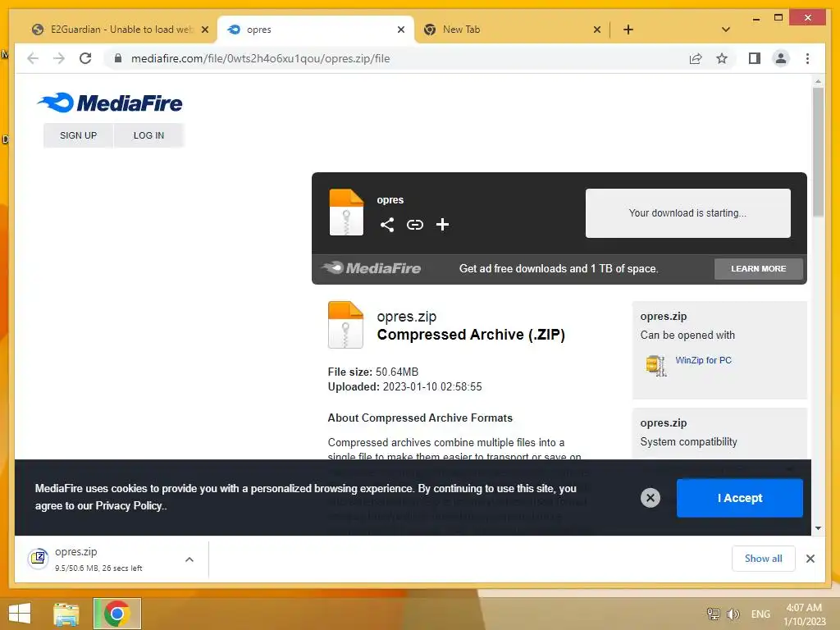Click the zip file icon beside opres.zip heading
This screenshot has height=630, width=840.
point(345,325)
